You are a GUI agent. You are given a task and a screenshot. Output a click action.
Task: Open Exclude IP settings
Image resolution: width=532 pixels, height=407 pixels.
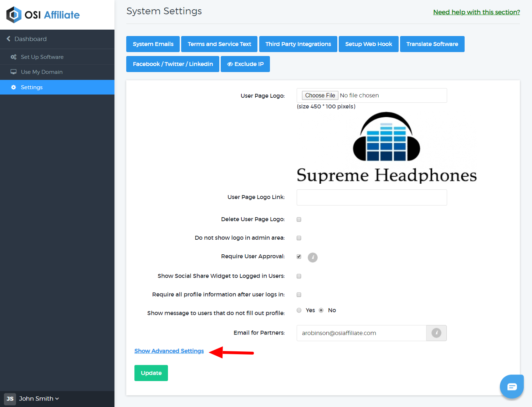coord(245,64)
